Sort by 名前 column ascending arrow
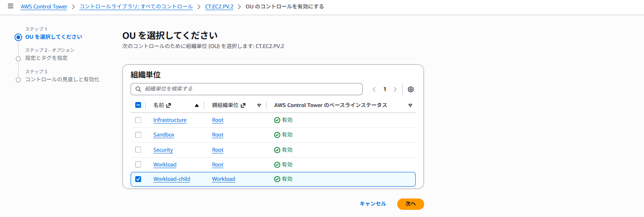Image resolution: width=644 pixels, height=217 pixels. coord(197,105)
